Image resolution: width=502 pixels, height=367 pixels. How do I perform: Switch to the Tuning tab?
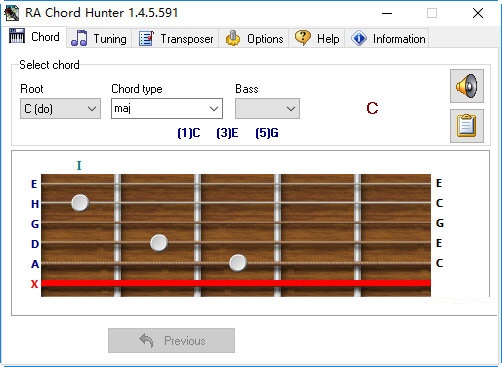pos(99,38)
